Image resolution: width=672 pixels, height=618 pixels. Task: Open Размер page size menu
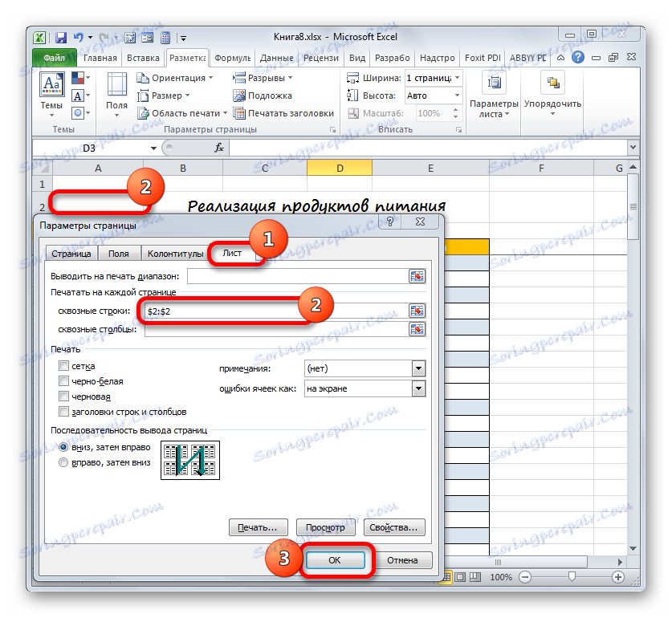163,96
